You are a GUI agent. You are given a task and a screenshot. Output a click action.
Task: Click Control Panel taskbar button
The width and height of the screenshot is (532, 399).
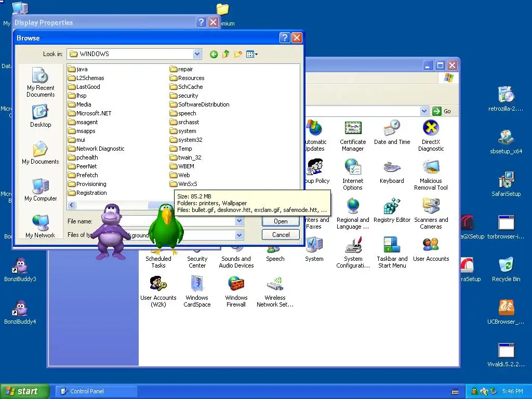(x=97, y=391)
